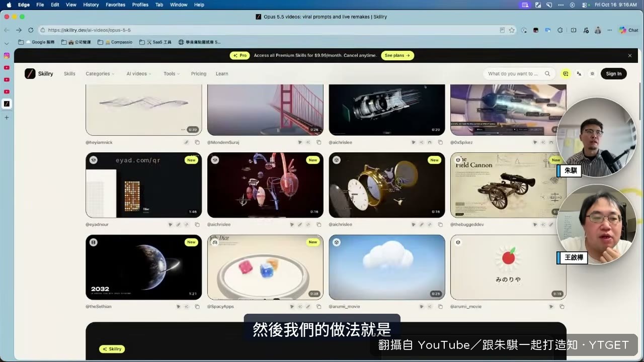Click the category badge on the eyad.com/qr video
The width and height of the screenshot is (644, 362).
tap(93, 160)
